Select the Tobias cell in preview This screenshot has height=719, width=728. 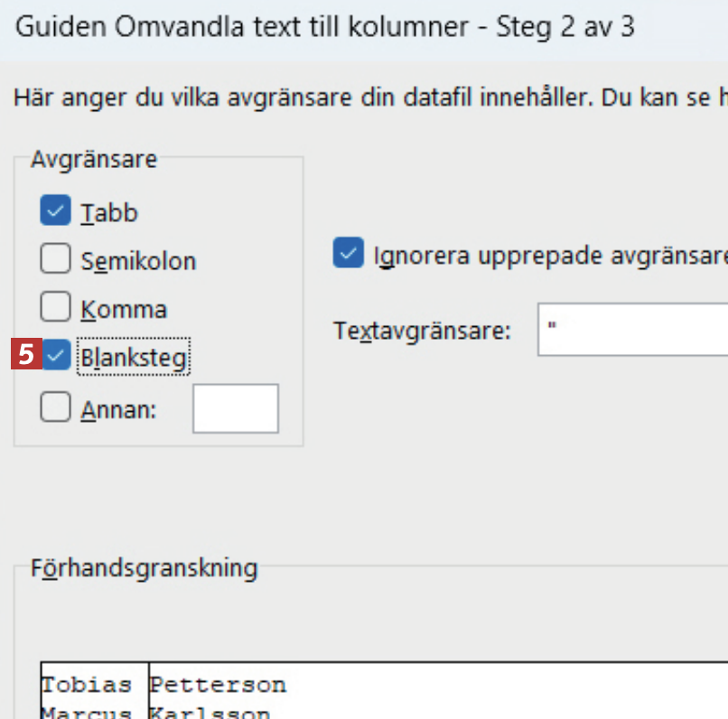click(87, 686)
